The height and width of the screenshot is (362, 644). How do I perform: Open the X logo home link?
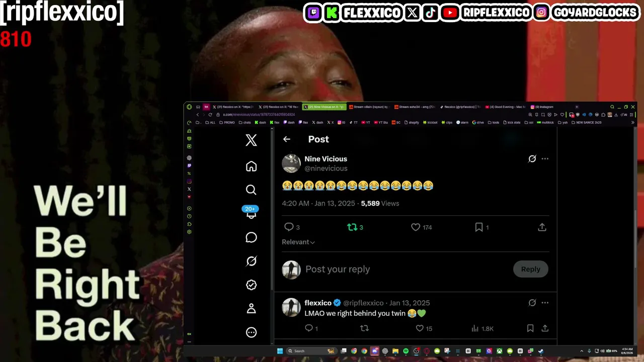(x=251, y=140)
